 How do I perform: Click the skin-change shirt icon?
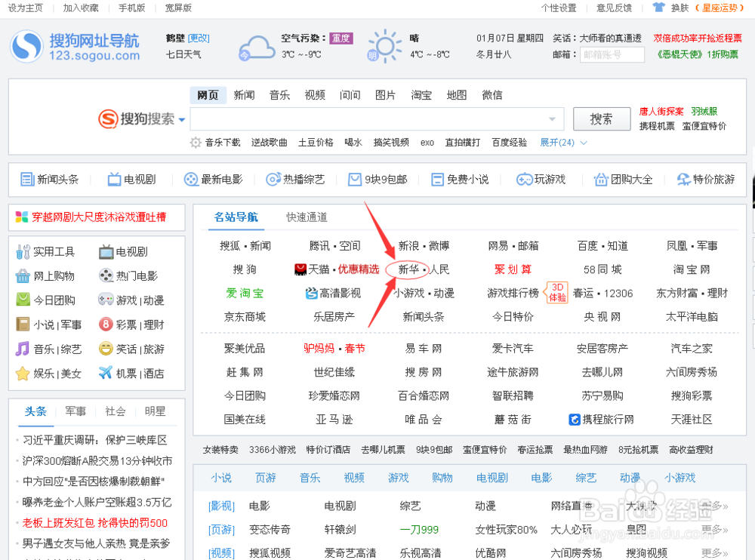coord(658,8)
